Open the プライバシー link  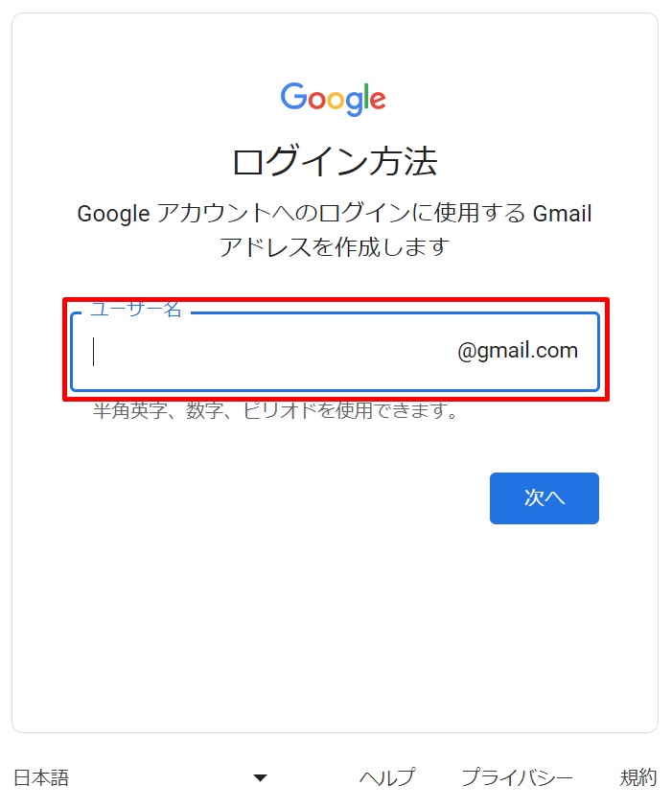517,777
